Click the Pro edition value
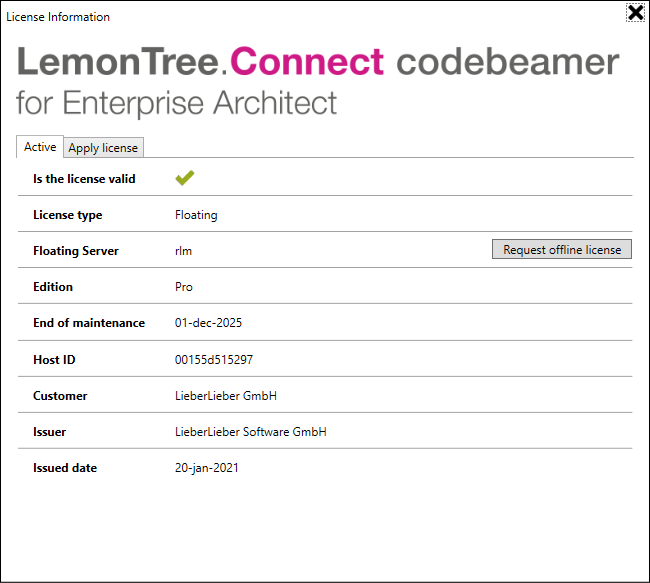The height and width of the screenshot is (583, 650). click(x=184, y=287)
